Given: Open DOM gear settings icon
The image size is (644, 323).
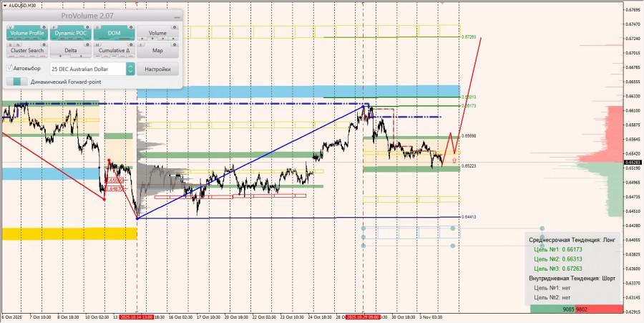Looking at the screenshot, I should pyautogui.click(x=130, y=27).
